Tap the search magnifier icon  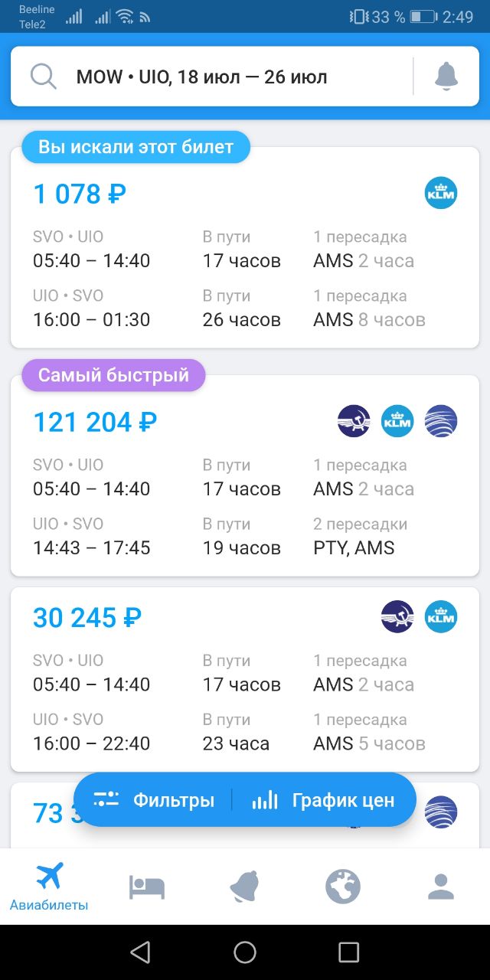[x=43, y=77]
